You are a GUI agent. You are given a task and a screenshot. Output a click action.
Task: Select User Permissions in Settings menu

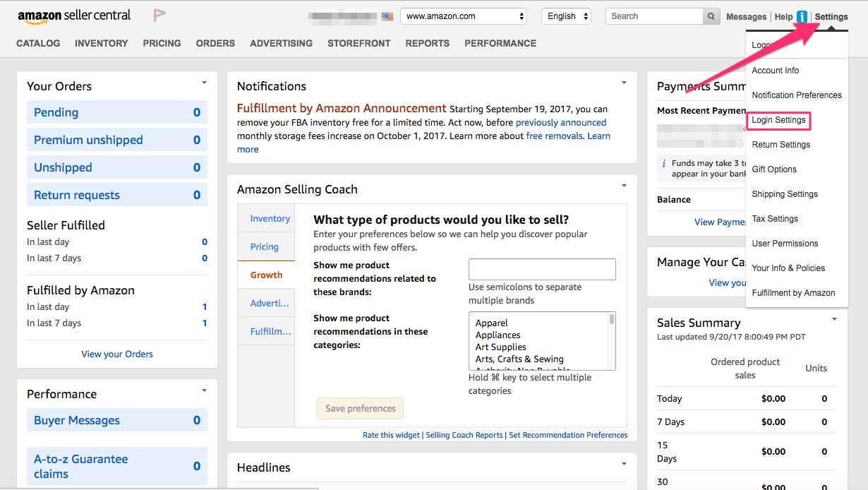[785, 244]
